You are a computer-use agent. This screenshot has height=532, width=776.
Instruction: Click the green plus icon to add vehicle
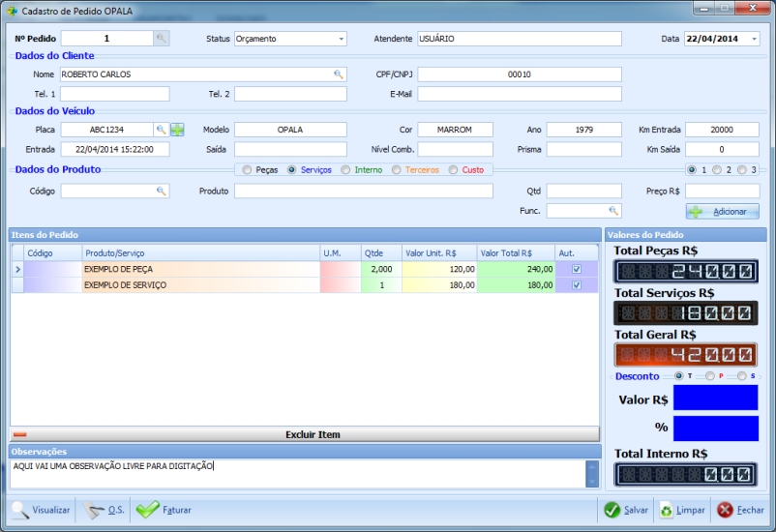pos(177,130)
